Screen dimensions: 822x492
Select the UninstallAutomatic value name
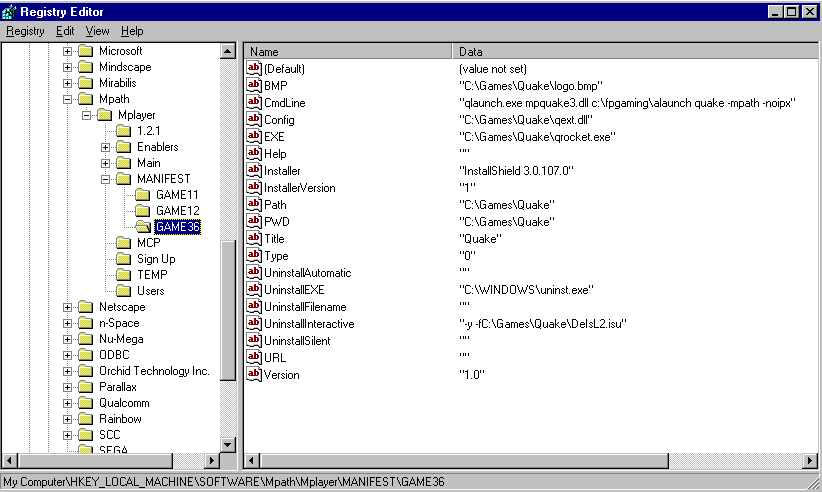pyautogui.click(x=308, y=272)
